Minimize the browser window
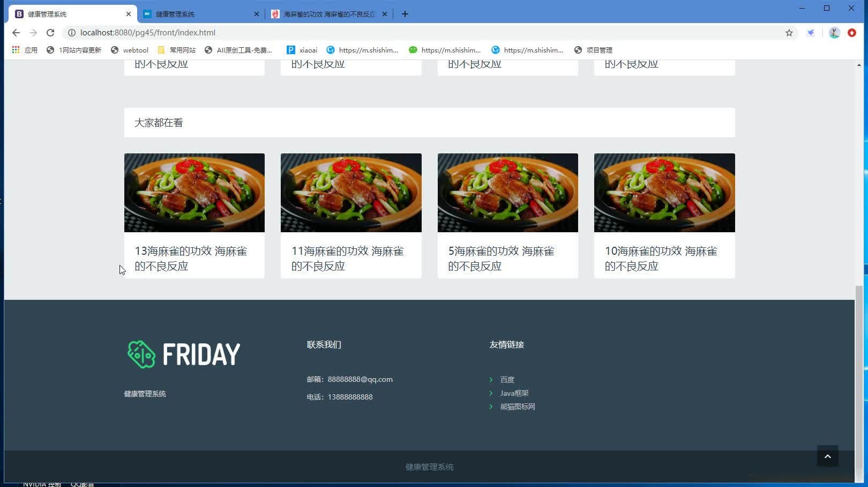Viewport: 868px width, 487px height. click(802, 8)
